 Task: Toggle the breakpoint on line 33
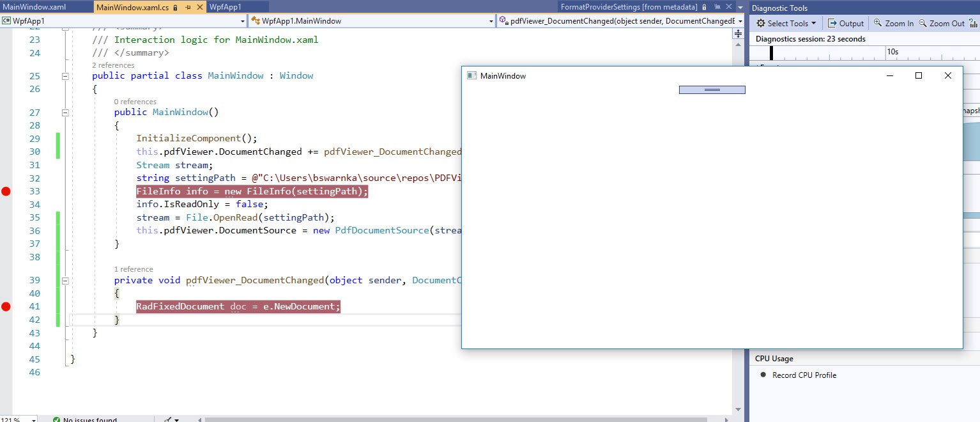[6, 191]
